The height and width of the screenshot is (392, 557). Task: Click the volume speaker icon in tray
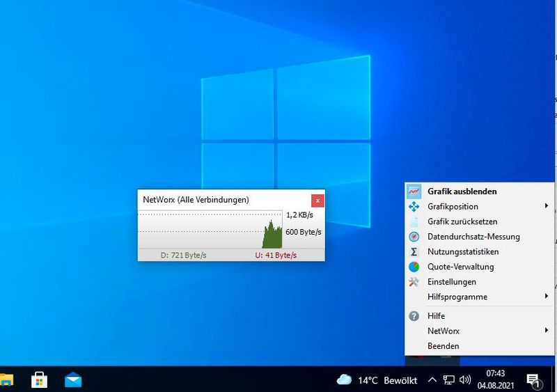(464, 380)
